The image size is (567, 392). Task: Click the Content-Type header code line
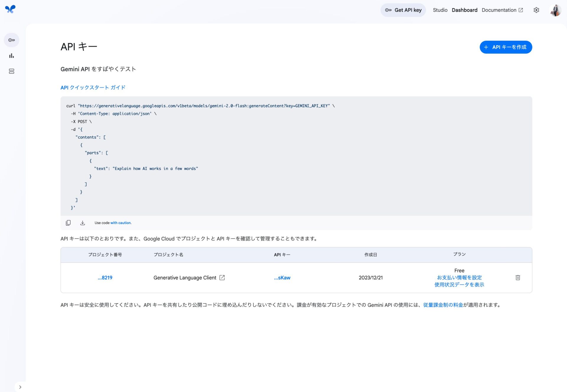tap(114, 114)
